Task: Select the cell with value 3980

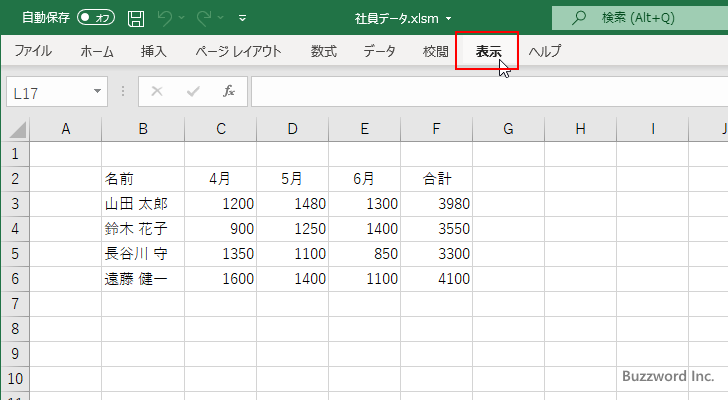Action: click(436, 204)
